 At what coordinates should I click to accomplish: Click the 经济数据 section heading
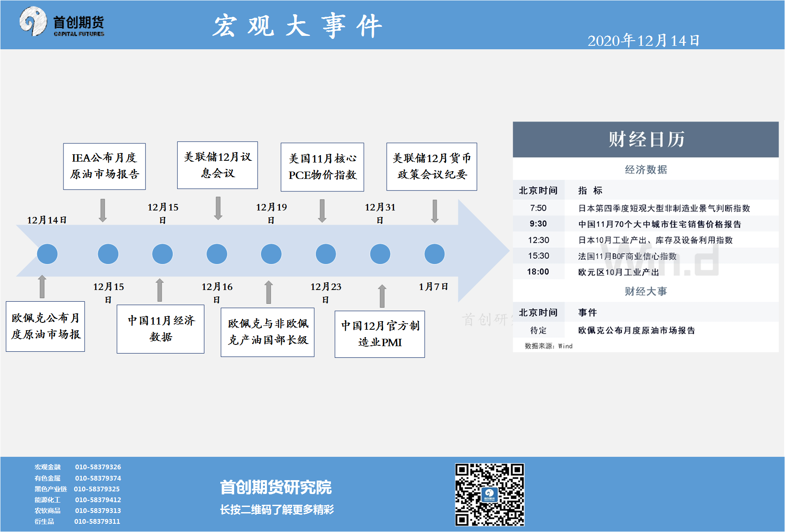tap(645, 169)
